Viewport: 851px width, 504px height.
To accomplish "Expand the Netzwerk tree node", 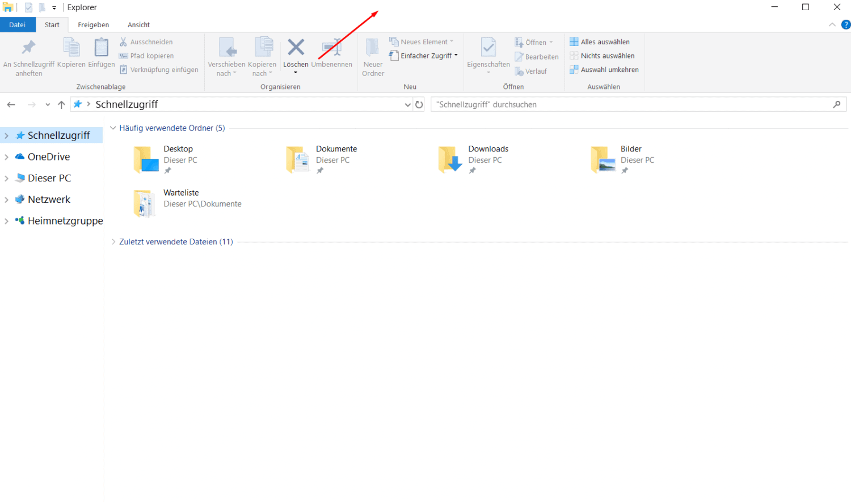I will click(6, 200).
